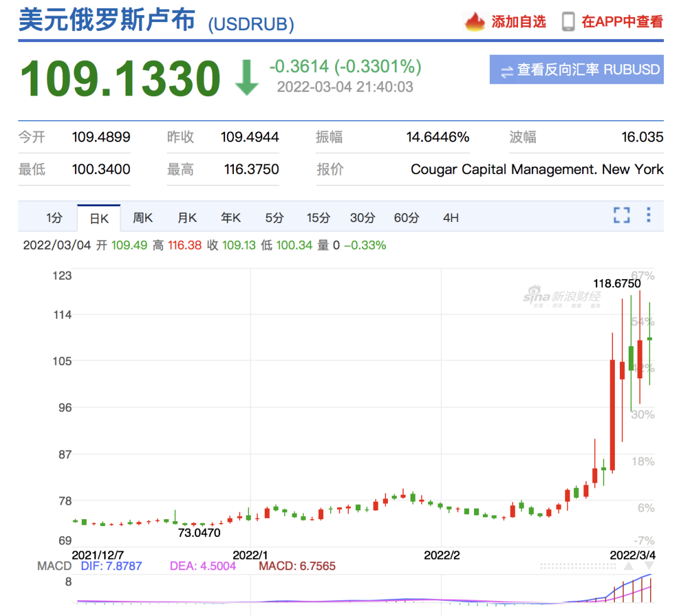The height and width of the screenshot is (616, 679).
Task: Click the up triangle above the MACD panel
Action: tap(629, 566)
